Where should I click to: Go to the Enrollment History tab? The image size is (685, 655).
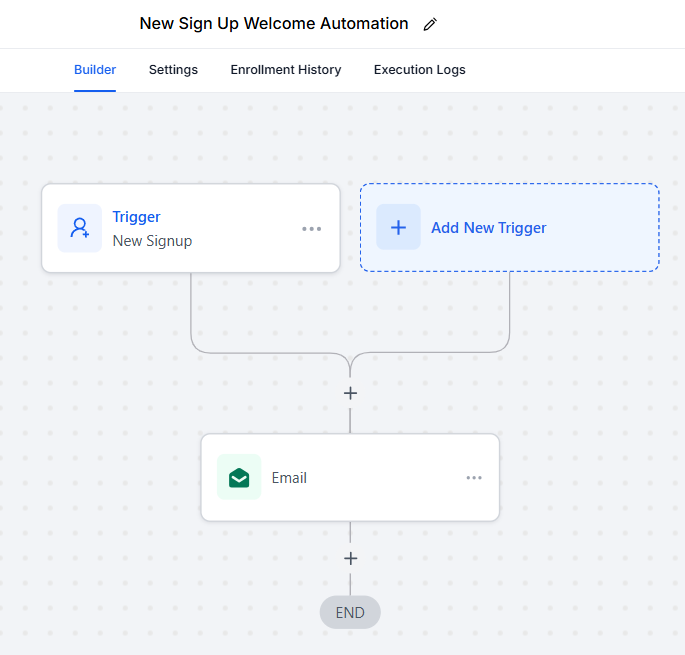pos(285,70)
